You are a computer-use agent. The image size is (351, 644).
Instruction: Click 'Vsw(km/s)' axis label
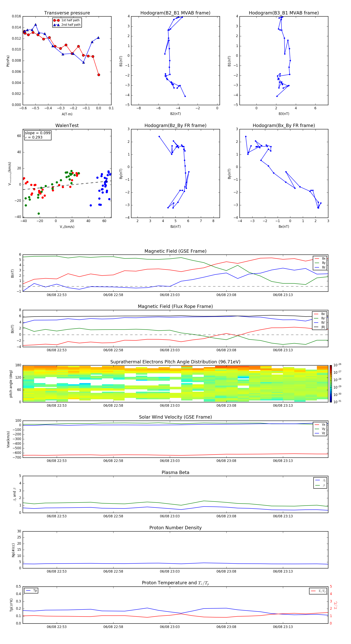click(8, 439)
